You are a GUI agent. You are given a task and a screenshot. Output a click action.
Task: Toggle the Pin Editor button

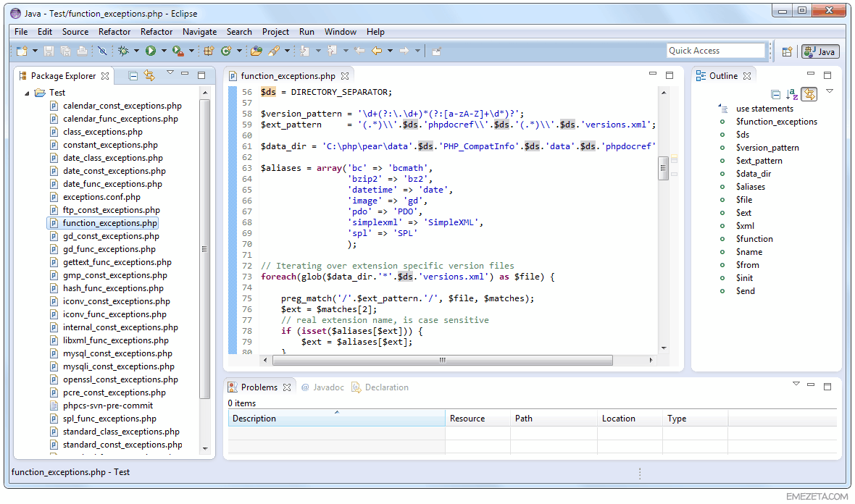click(x=436, y=51)
